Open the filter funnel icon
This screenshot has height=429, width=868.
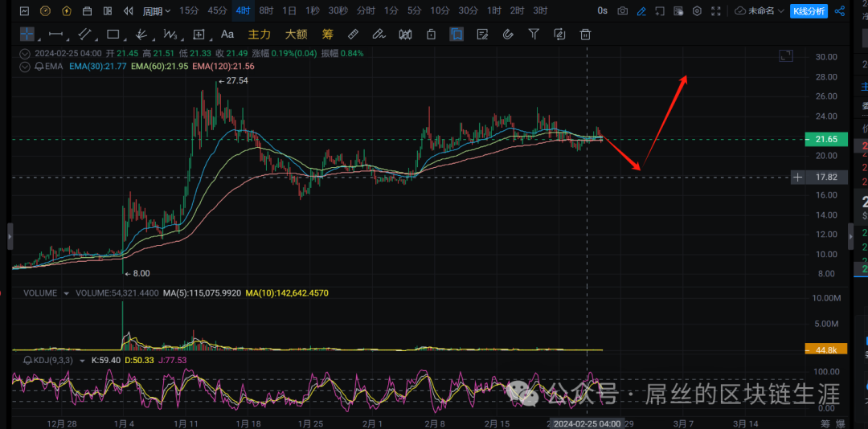tap(534, 35)
